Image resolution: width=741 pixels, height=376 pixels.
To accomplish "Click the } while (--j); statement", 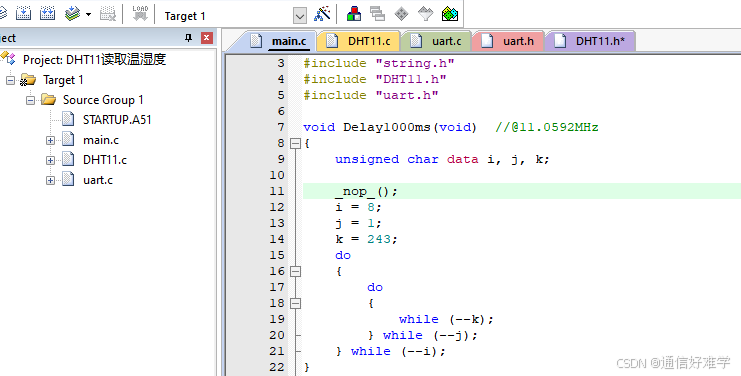I will (x=423, y=335).
